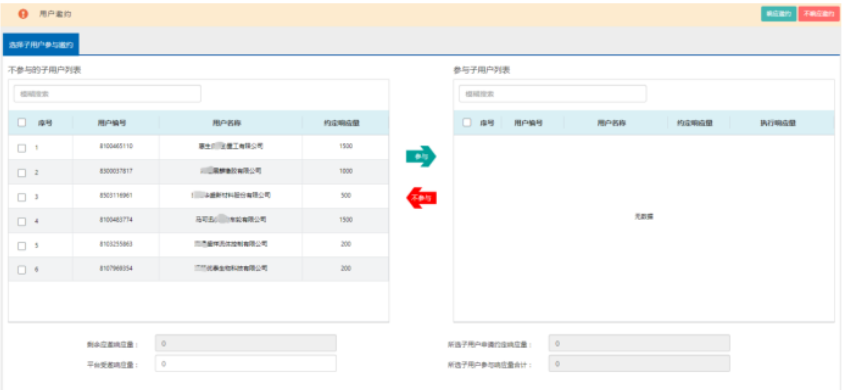Click the 200 response value in row 5
The height and width of the screenshot is (390, 843).
(346, 244)
